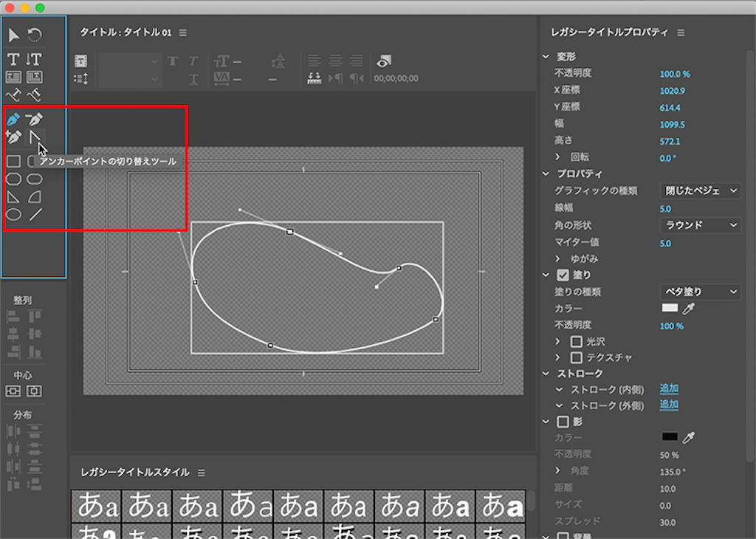
Task: Click the Tab Stops icon
Action: 315,78
